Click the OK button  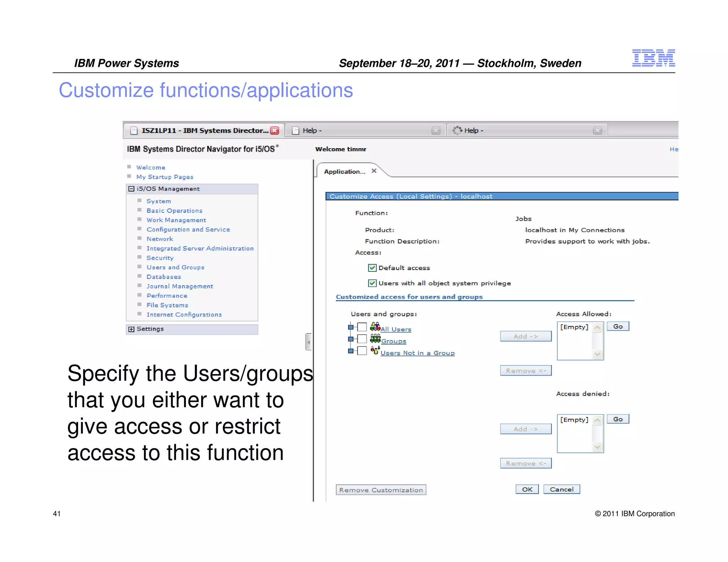click(527, 489)
